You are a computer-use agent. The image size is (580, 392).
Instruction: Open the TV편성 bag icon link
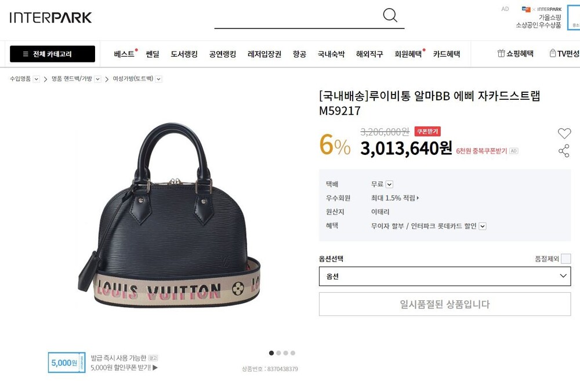[564, 53]
